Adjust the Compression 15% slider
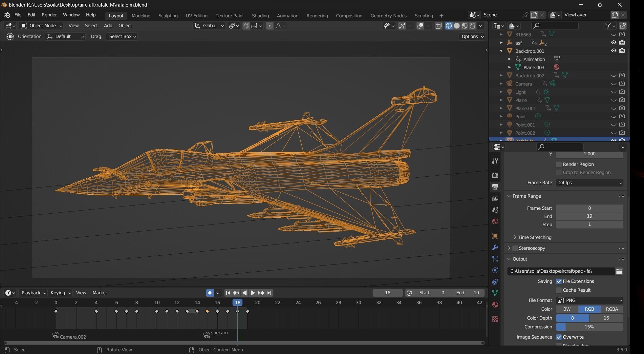 coord(590,327)
